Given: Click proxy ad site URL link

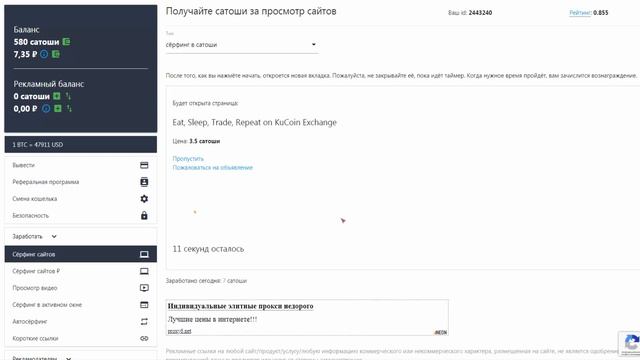Looking at the screenshot, I should point(180,331).
